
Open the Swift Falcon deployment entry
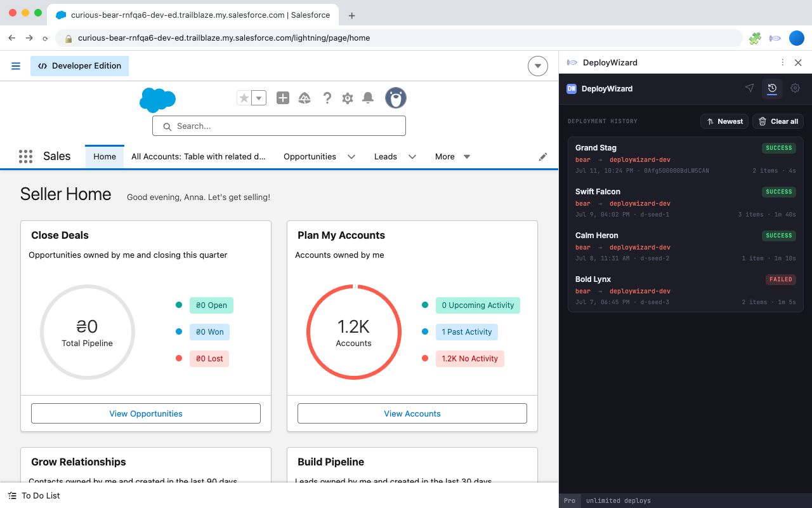pos(686,203)
